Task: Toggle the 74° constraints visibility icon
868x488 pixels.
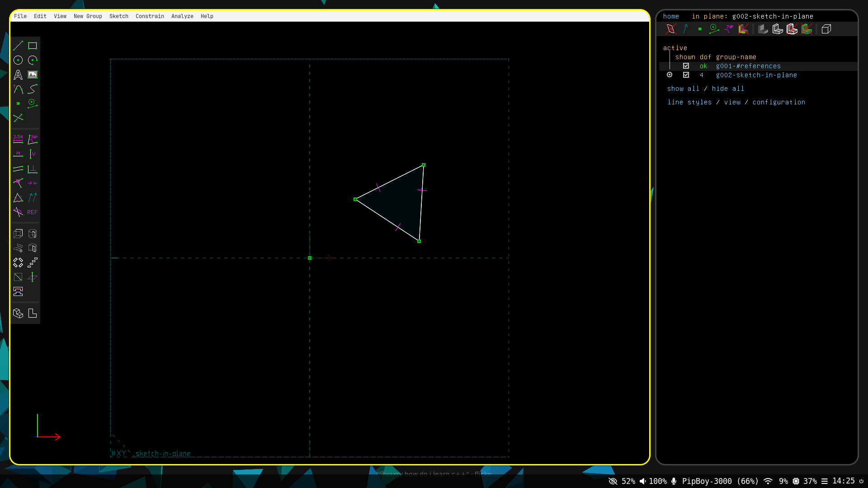Action: click(728, 29)
